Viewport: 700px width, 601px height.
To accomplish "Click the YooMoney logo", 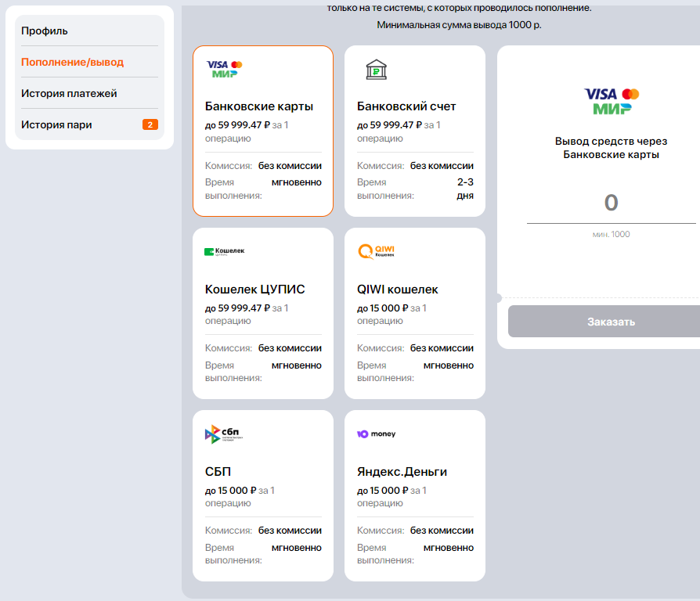I will 377,434.
